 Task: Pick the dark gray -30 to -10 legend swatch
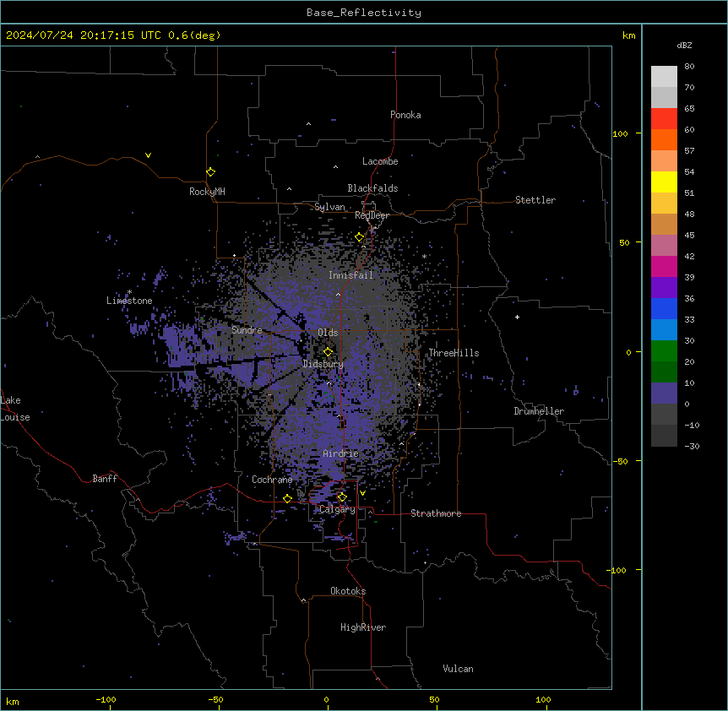[x=664, y=436]
